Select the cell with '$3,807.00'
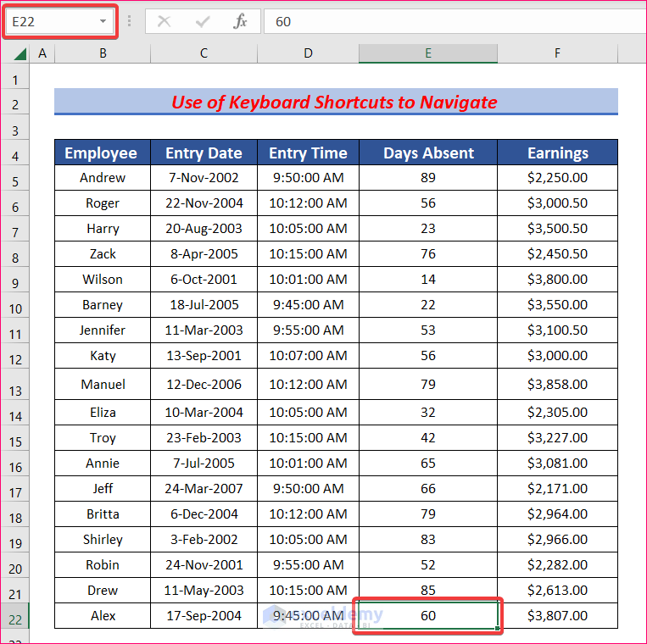This screenshot has height=644, width=647. point(557,615)
